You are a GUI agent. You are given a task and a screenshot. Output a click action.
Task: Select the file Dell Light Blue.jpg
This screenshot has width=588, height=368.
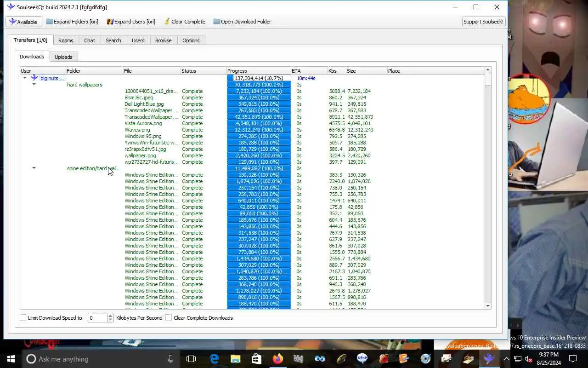(144, 104)
